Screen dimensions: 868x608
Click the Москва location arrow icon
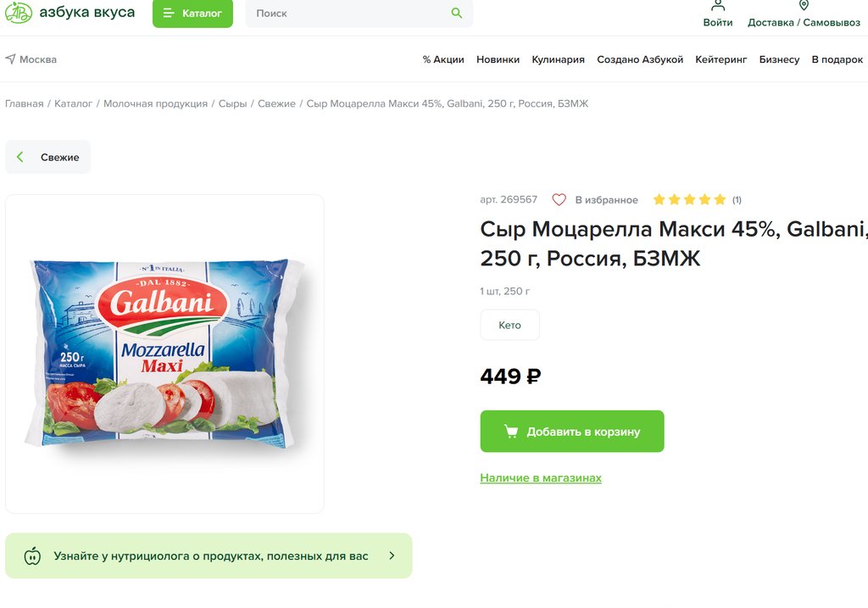coord(10,59)
